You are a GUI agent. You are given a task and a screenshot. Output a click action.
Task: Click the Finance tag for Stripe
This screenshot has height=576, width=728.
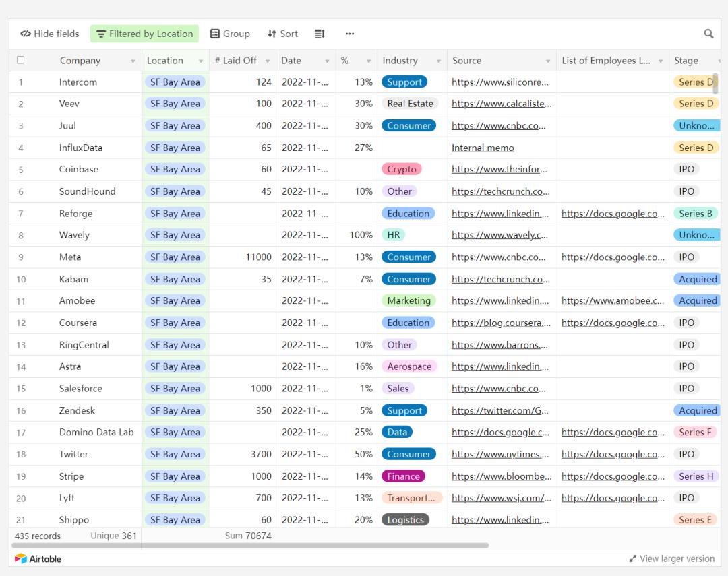coord(404,476)
